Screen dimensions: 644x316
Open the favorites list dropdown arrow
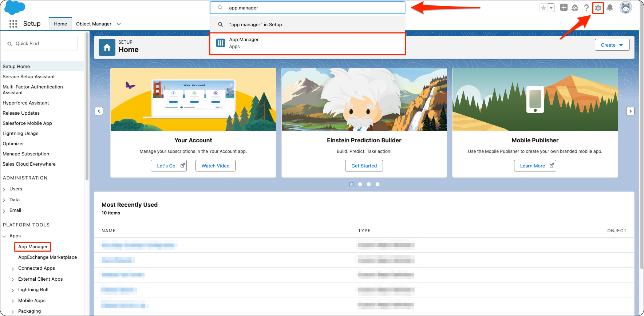[551, 8]
